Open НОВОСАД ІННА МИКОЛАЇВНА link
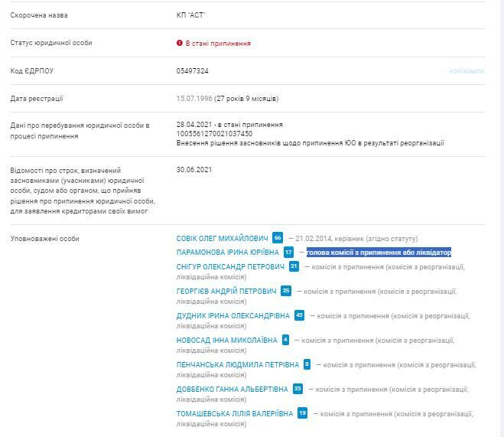504x437 pixels. (x=226, y=341)
